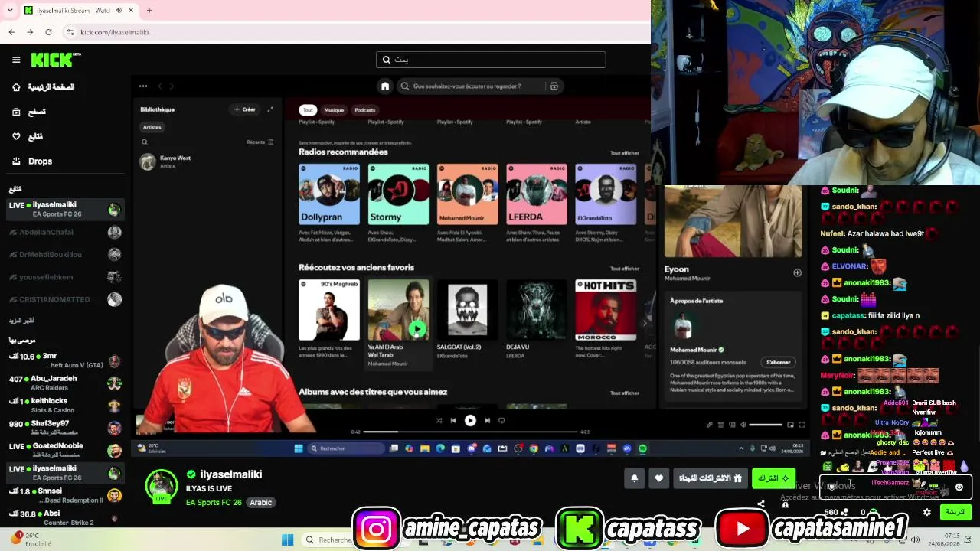The image size is (980, 551).
Task: Open EA Sports FC 26 category link
Action: [214, 503]
